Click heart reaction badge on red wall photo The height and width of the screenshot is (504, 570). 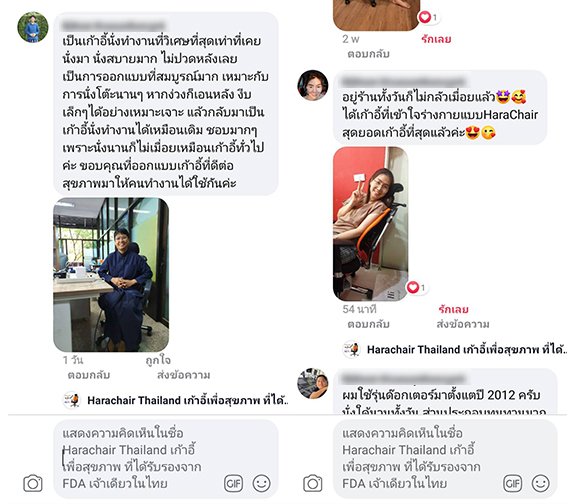coord(417,288)
